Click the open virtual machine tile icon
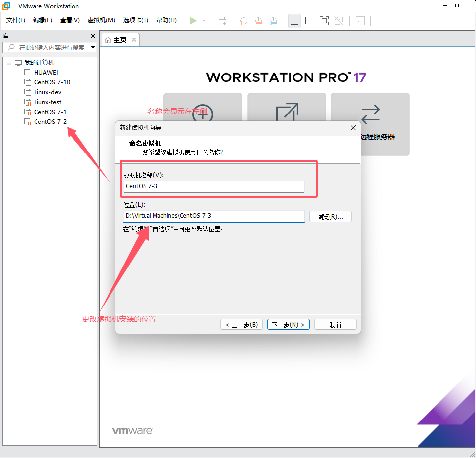This screenshot has width=476, height=458. tap(287, 113)
